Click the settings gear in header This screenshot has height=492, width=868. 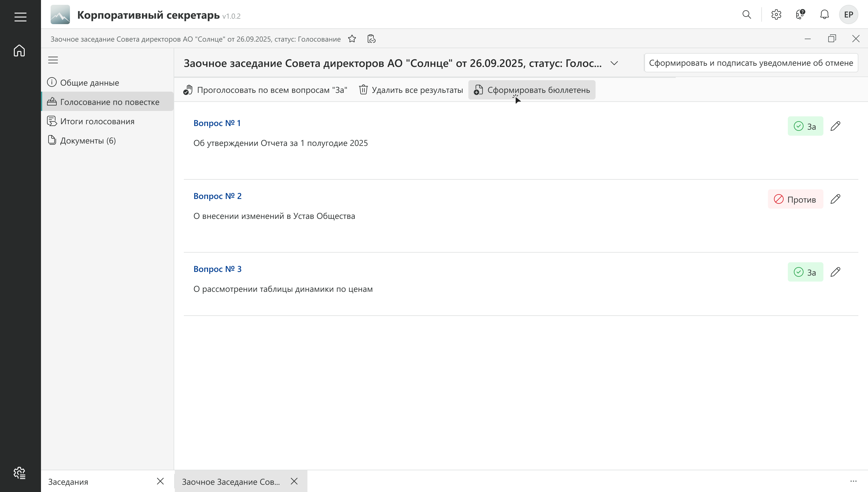tap(776, 14)
